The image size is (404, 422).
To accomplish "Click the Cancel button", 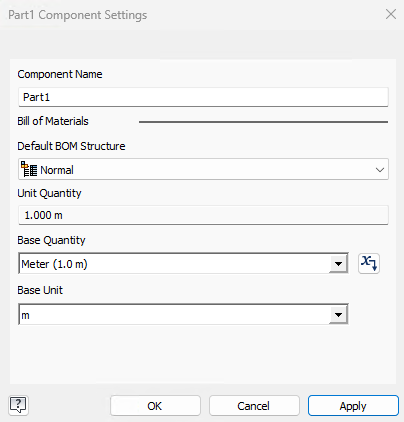I will 254,406.
